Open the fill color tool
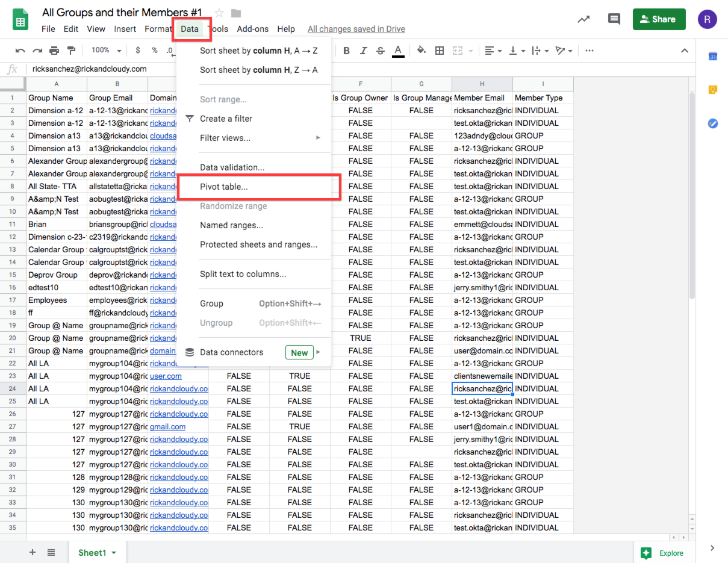The image size is (728, 563). coord(422,51)
